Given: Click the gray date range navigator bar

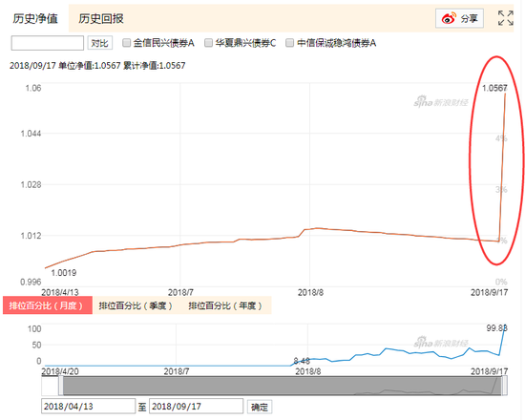Looking at the screenshot, I should pos(283,386).
